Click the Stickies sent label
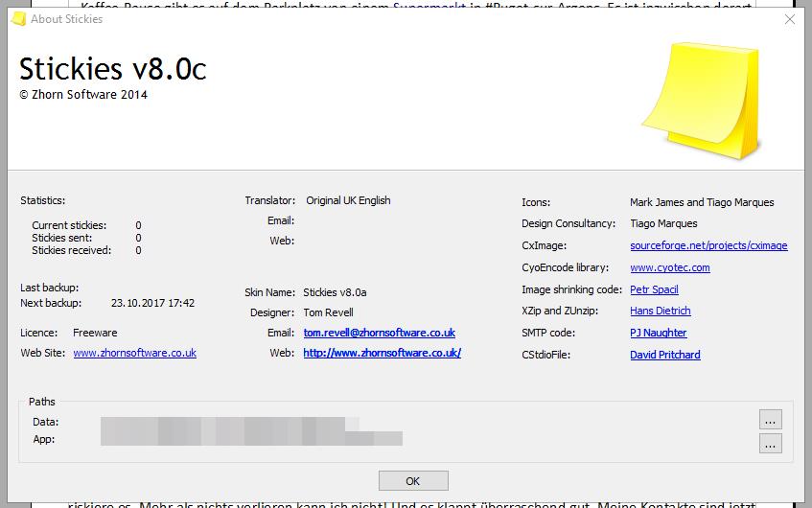The width and height of the screenshot is (812, 508). pos(61,238)
